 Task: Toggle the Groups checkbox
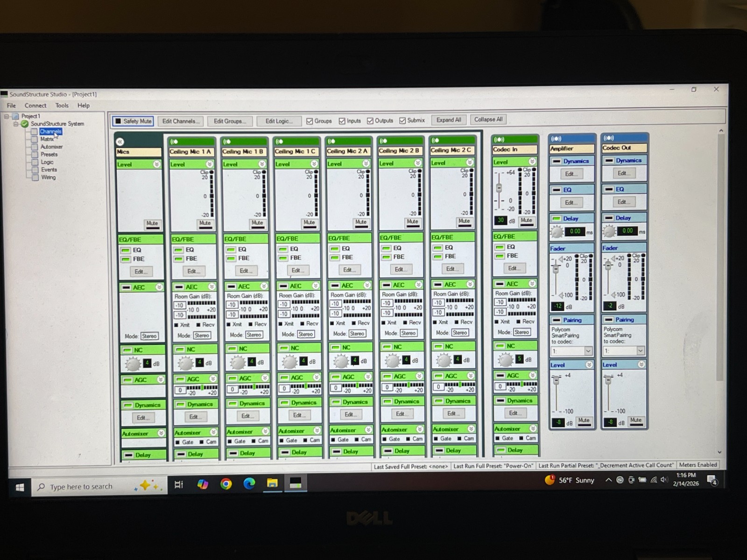point(310,121)
